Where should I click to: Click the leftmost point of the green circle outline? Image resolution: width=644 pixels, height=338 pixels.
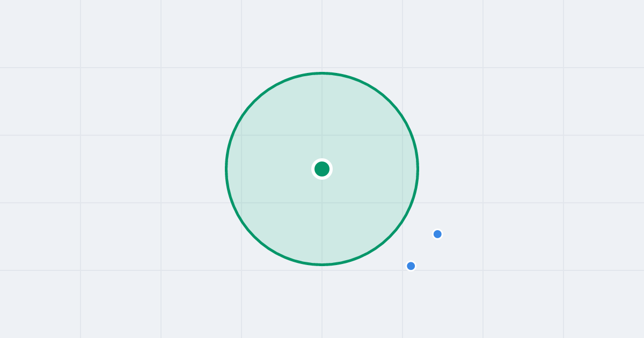[x=226, y=169]
